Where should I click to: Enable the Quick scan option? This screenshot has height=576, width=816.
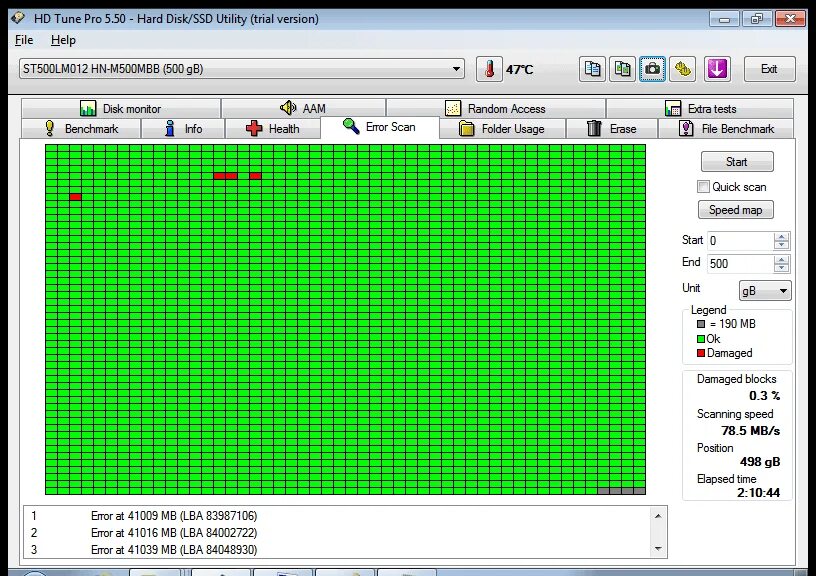click(x=705, y=187)
